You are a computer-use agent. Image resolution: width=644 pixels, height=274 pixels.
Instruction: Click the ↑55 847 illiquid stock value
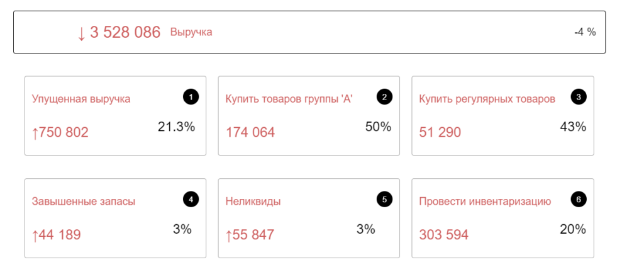tap(250, 235)
